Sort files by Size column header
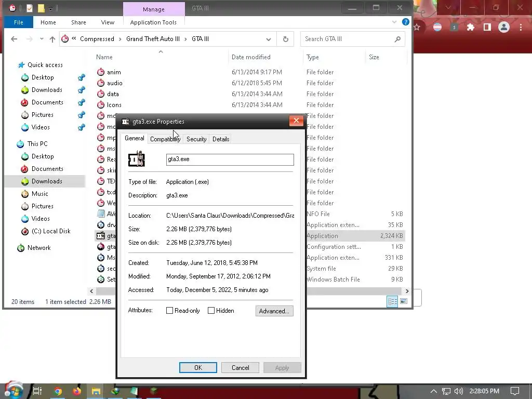 [374, 57]
